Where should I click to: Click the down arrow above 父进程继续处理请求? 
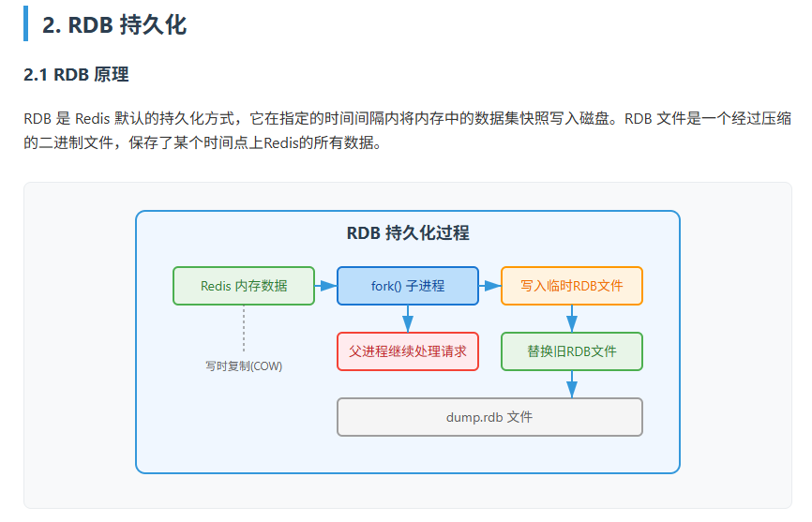(408, 319)
